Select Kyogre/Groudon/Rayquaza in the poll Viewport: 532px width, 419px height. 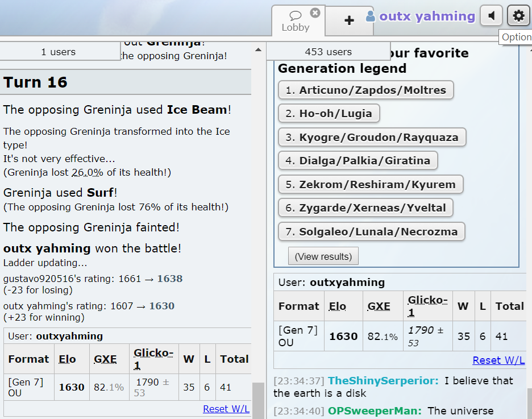coord(372,137)
